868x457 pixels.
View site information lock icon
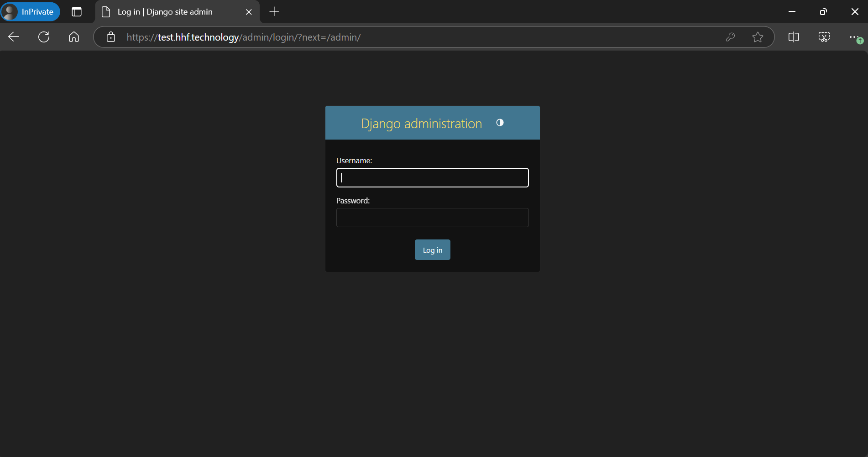coord(111,37)
